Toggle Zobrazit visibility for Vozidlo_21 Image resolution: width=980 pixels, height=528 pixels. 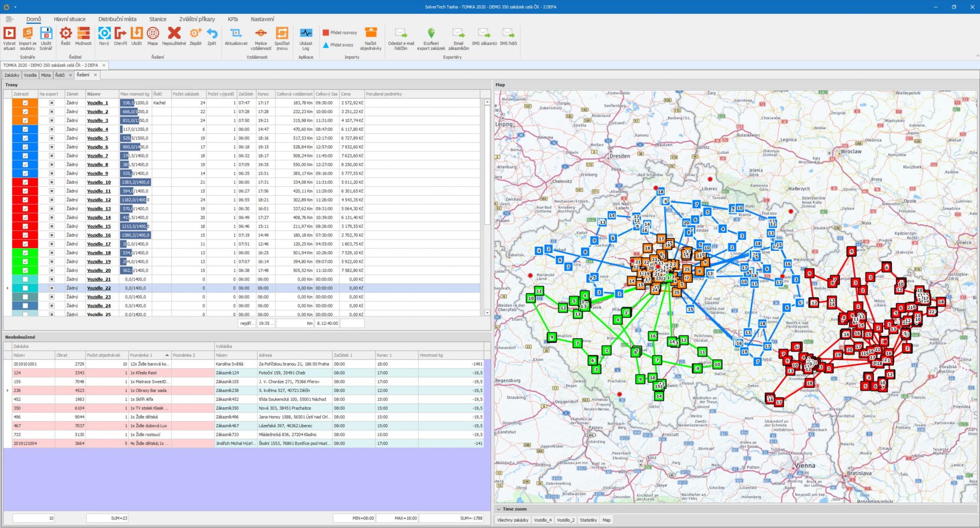24,279
